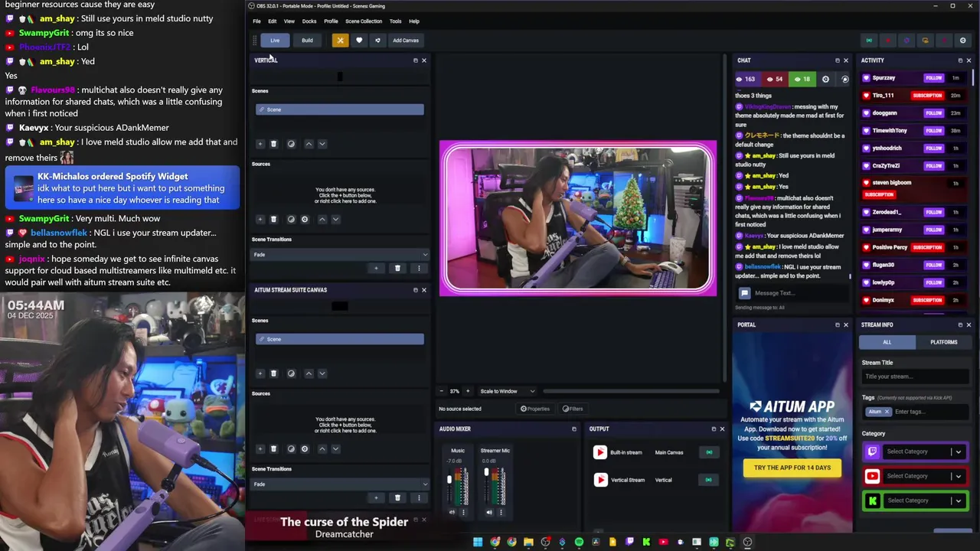The width and height of the screenshot is (980, 551).
Task: Open the View menu
Action: click(289, 21)
